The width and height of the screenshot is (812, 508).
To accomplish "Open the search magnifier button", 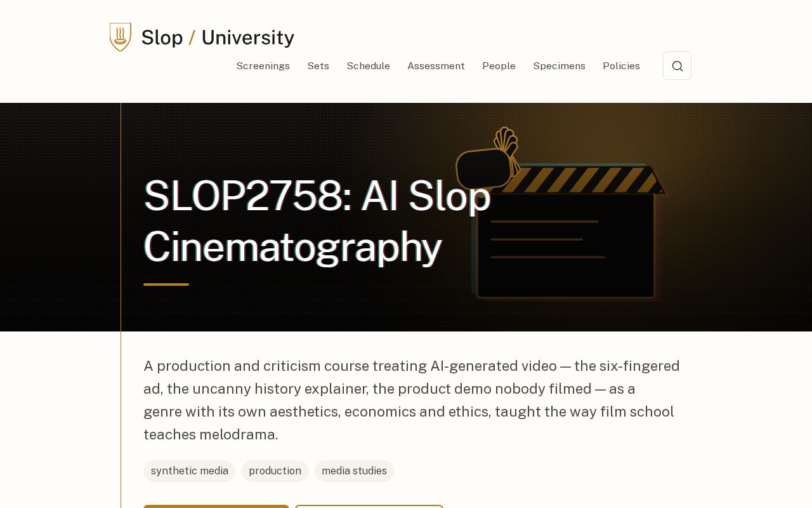I will click(x=677, y=66).
